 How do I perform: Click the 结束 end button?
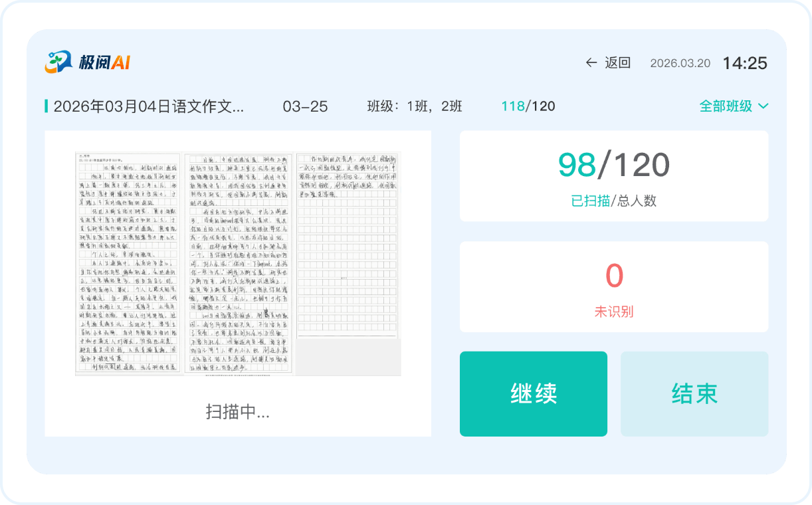(694, 394)
